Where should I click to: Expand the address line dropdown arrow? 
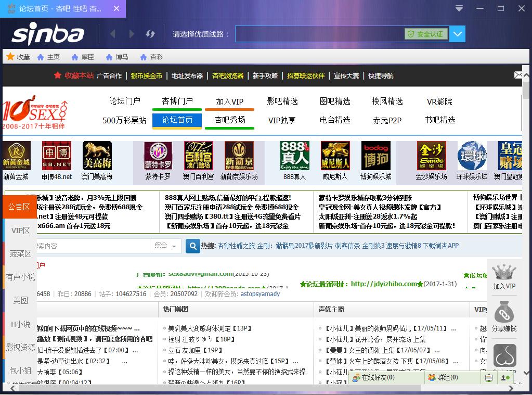(457, 34)
